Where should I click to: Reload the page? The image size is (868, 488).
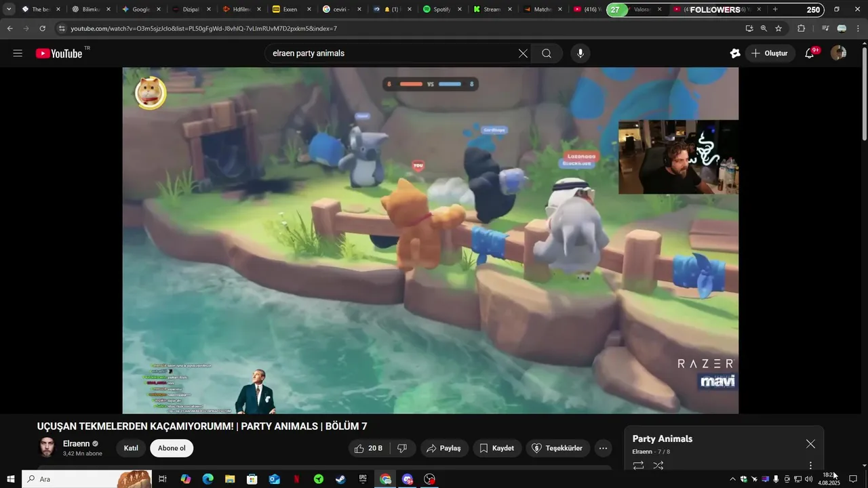[42, 28]
